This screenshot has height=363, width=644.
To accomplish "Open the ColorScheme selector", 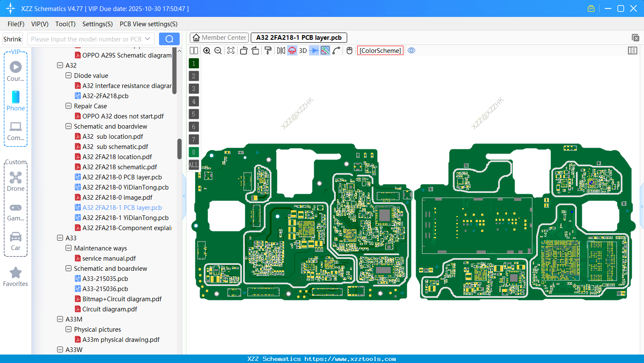I will tap(380, 51).
